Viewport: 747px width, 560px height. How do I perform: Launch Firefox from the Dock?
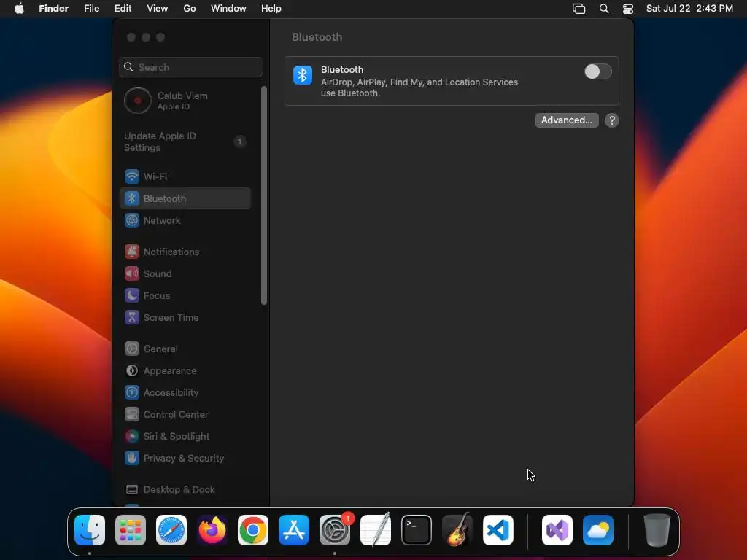coord(212,530)
